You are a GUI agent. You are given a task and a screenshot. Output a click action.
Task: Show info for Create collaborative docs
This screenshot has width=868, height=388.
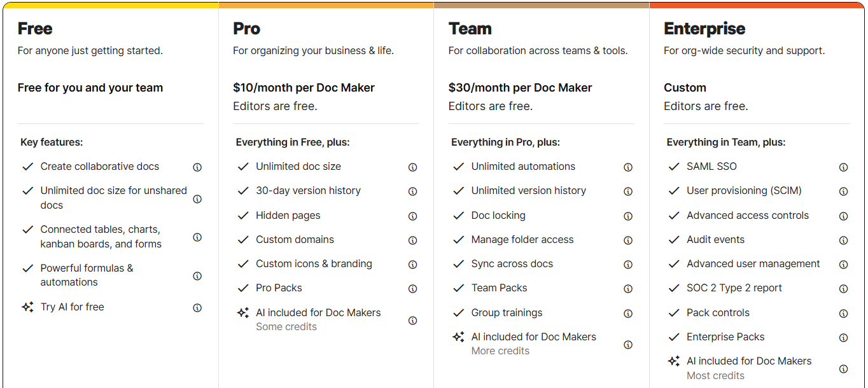click(197, 167)
